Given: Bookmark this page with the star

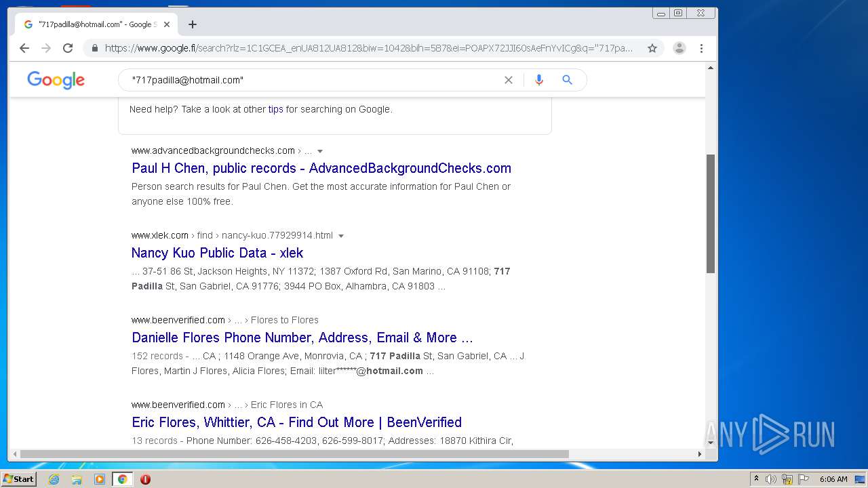Looking at the screenshot, I should (x=652, y=48).
